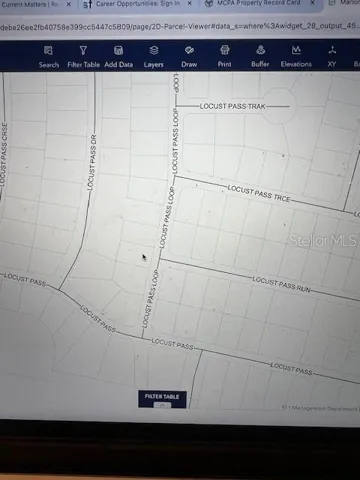Click the Filter Table funnel icon
This screenshot has width=360, height=480.
[83, 51]
